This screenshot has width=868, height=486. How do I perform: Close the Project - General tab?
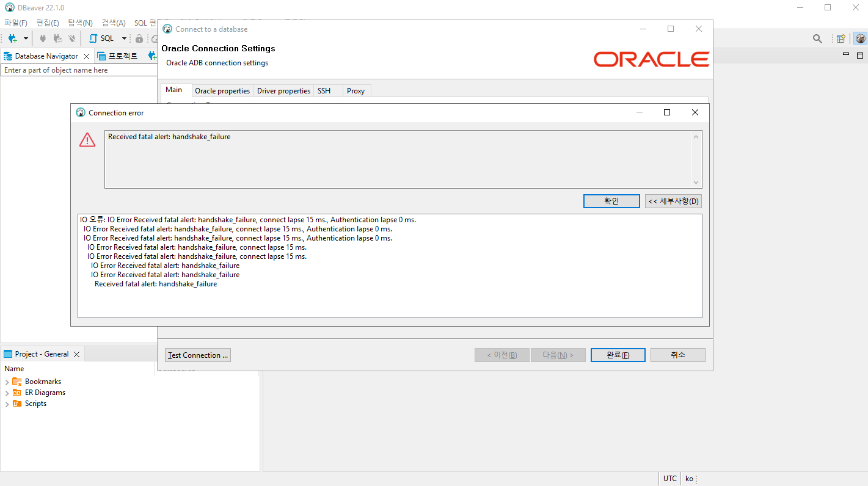pyautogui.click(x=76, y=354)
